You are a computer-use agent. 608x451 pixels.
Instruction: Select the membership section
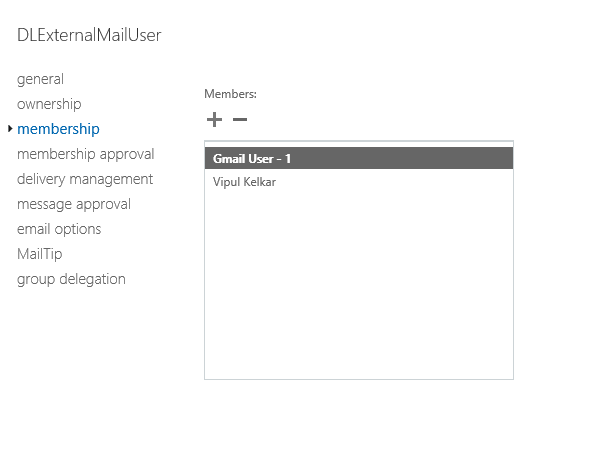(58, 129)
